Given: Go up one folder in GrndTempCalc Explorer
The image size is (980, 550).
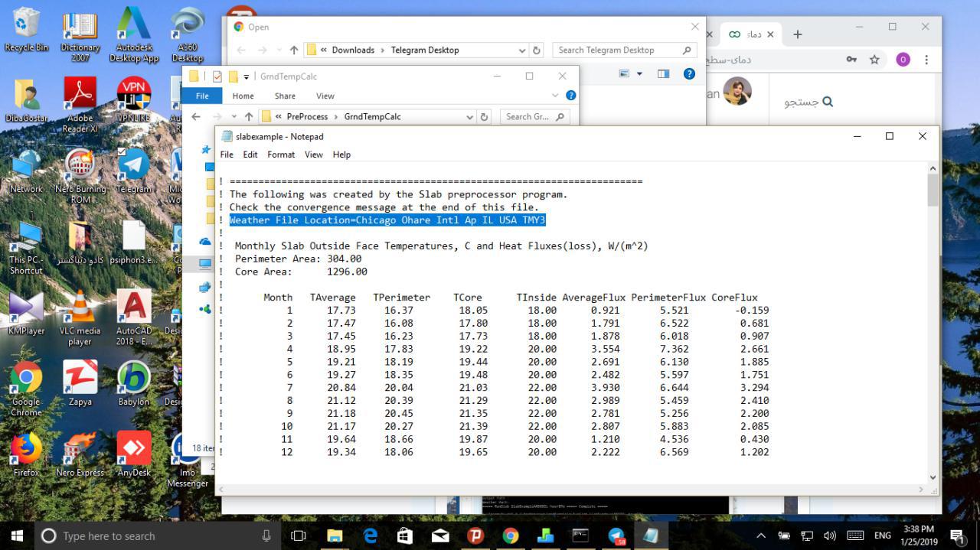Looking at the screenshot, I should click(248, 116).
